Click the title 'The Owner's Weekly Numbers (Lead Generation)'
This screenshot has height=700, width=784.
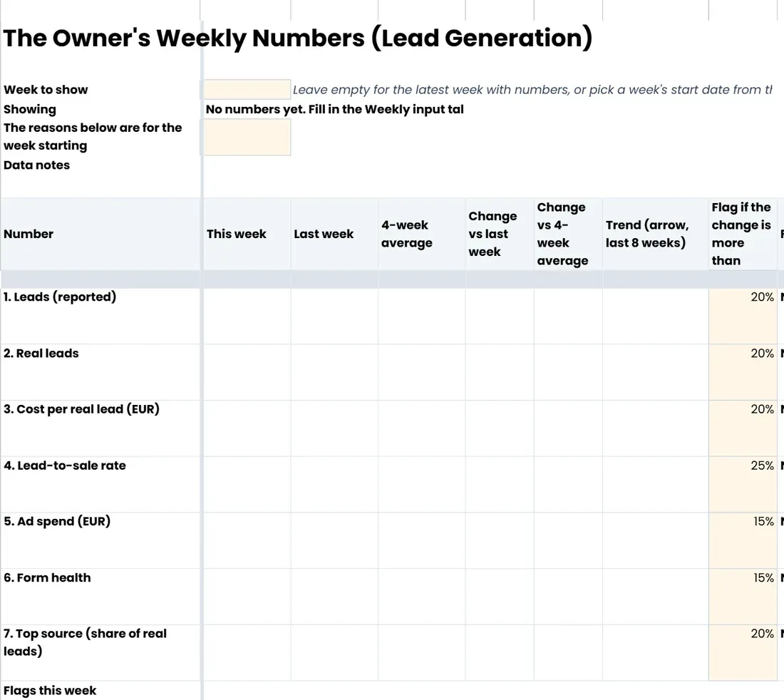tap(297, 38)
